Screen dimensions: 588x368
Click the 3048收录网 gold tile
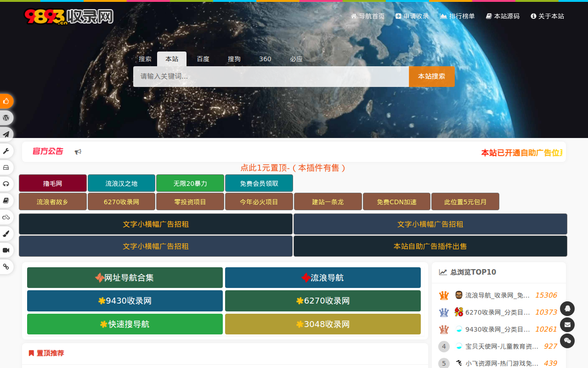tap(323, 324)
